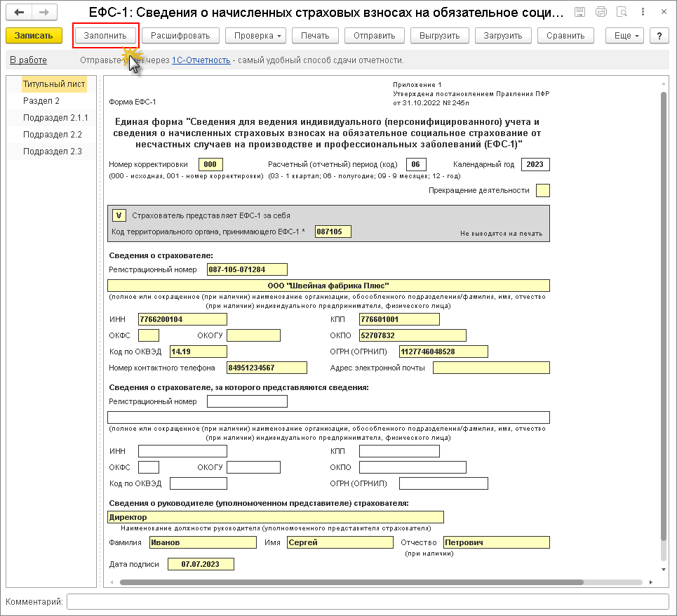The width and height of the screenshot is (677, 616).
Task: Click into the Комментарий field
Action: click(368, 602)
